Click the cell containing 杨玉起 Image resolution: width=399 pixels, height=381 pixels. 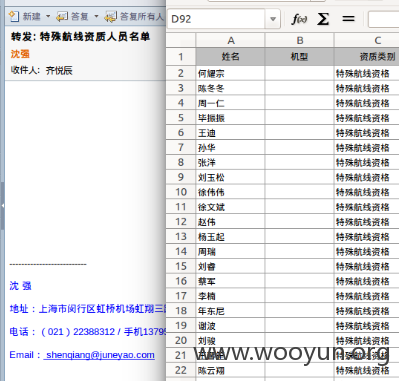231,237
